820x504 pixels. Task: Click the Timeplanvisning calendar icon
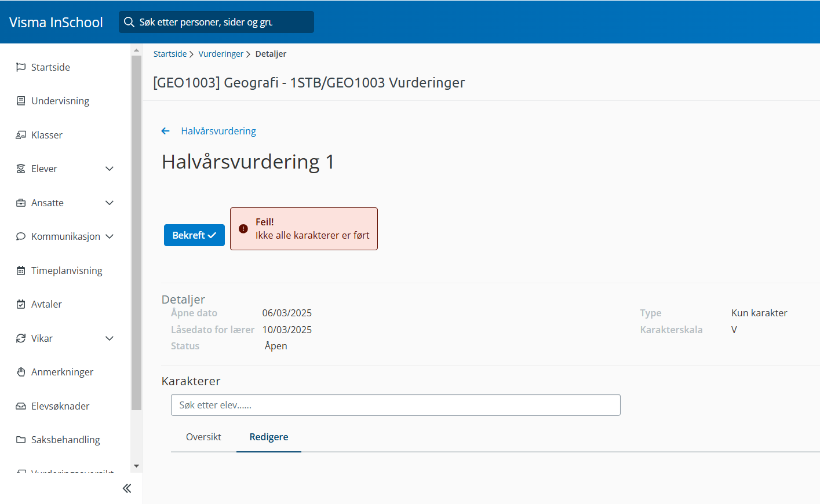click(21, 271)
